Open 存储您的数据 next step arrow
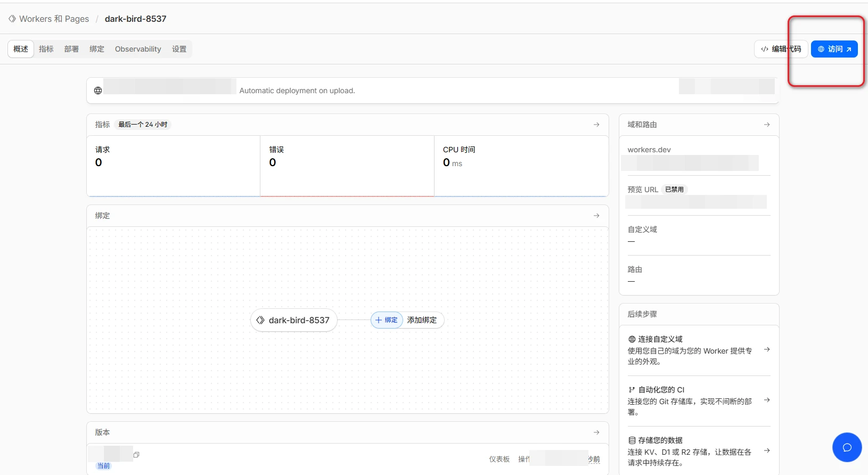Screen dimensions: 868x475 767,451
